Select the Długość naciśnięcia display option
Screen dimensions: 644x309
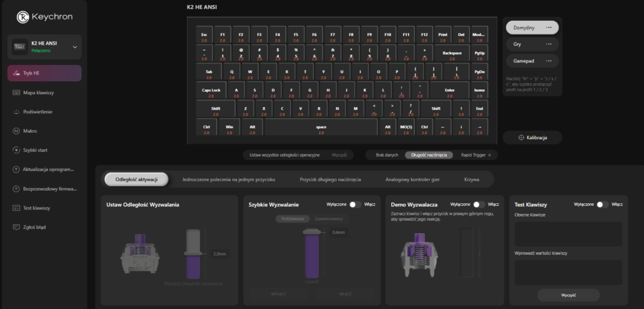429,155
